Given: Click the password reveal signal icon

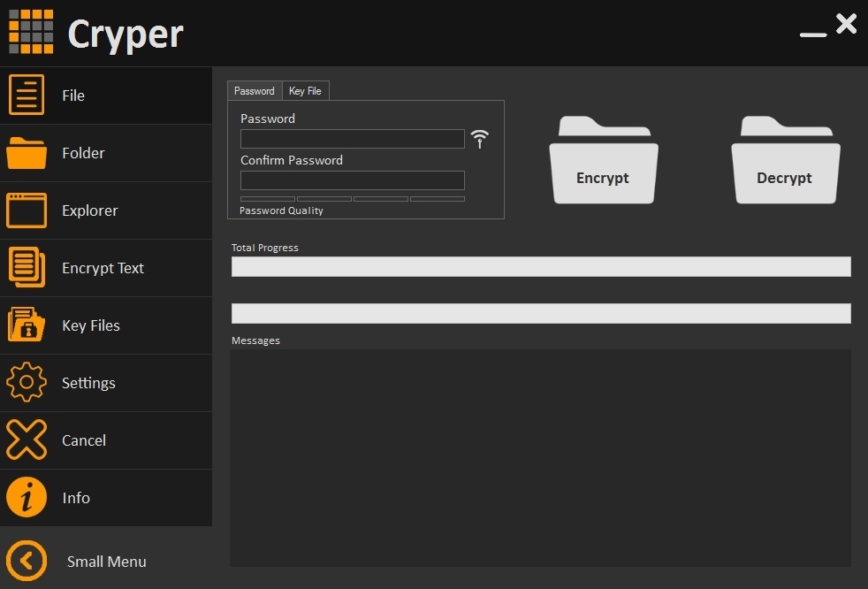Looking at the screenshot, I should 479,139.
